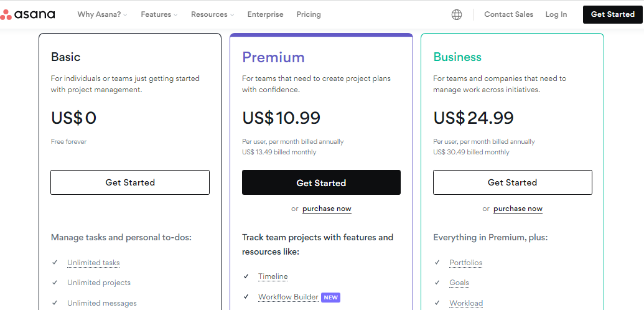The width and height of the screenshot is (644, 310).
Task: Click the NEW badge beside Workflow Builder
Action: [x=331, y=298]
